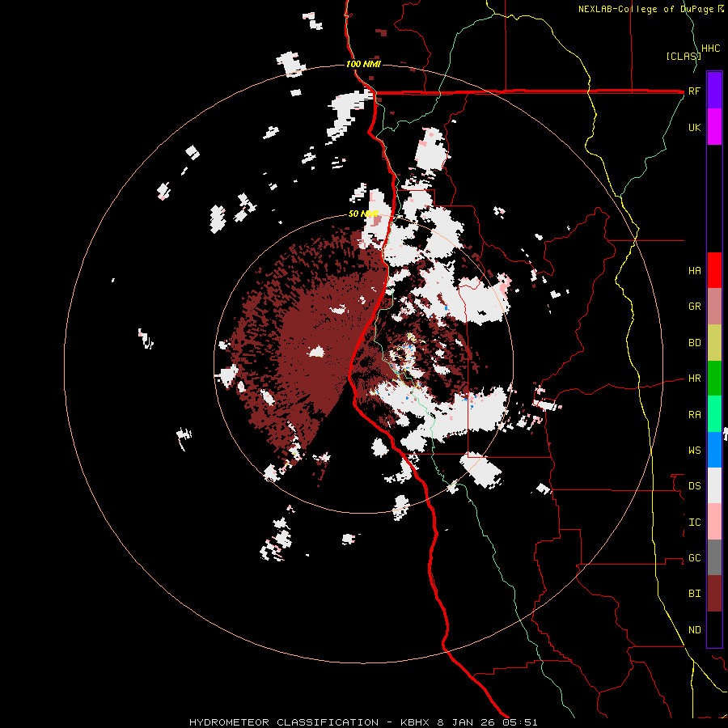Click the HHC product code text

click(x=710, y=49)
